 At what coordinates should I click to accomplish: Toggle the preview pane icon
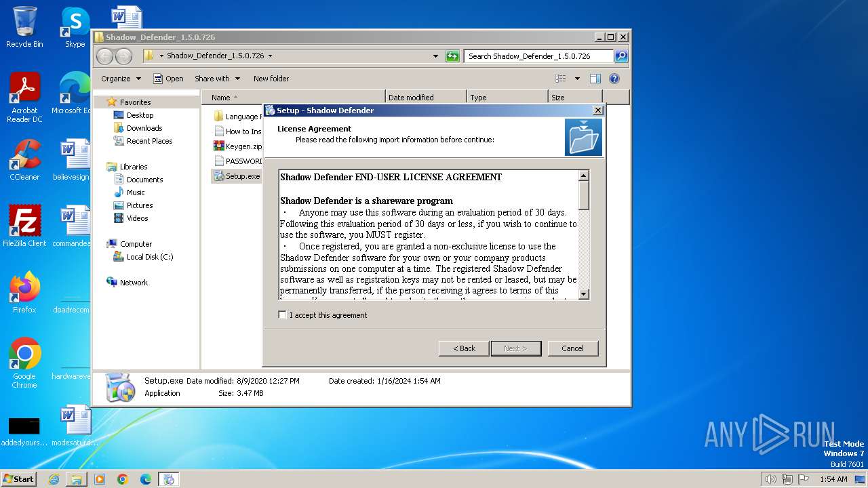click(595, 79)
